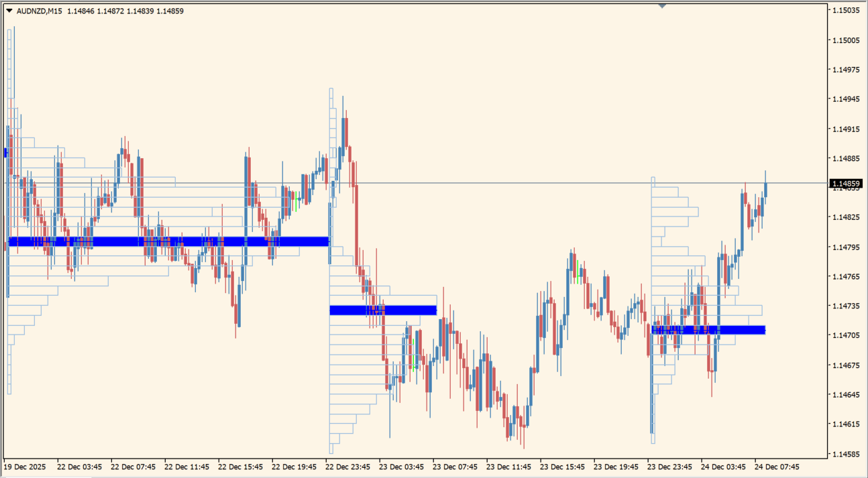The image size is (868, 478).
Task: Click the current price label 1.14859
Action: (846, 184)
